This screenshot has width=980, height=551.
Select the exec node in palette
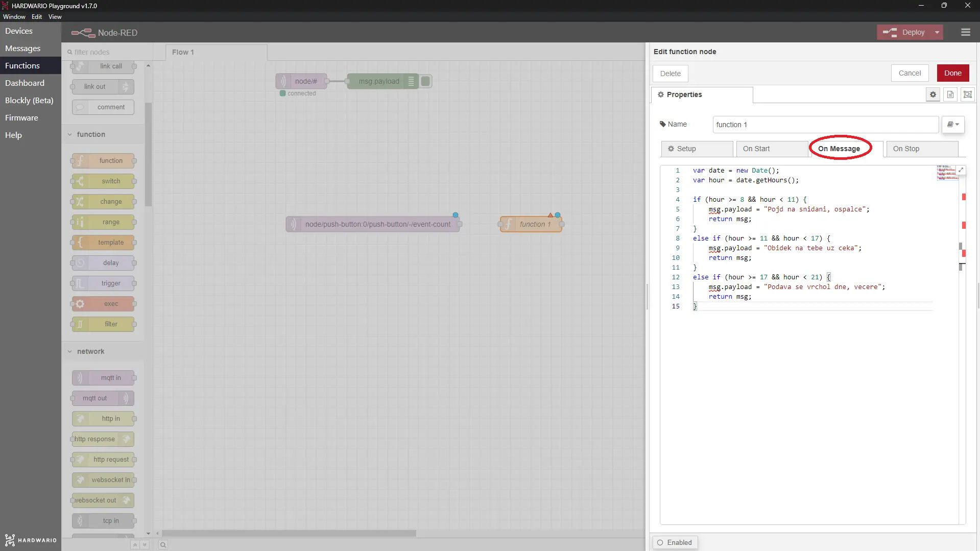103,304
